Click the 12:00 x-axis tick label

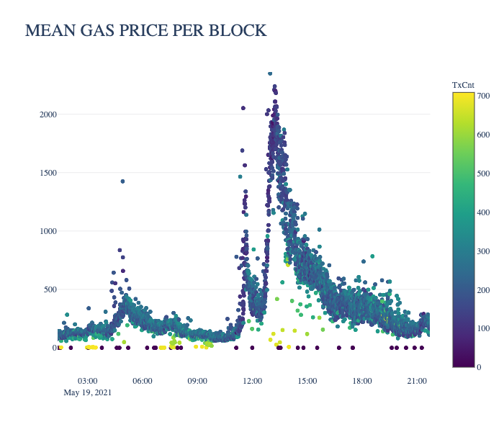pyautogui.click(x=252, y=381)
